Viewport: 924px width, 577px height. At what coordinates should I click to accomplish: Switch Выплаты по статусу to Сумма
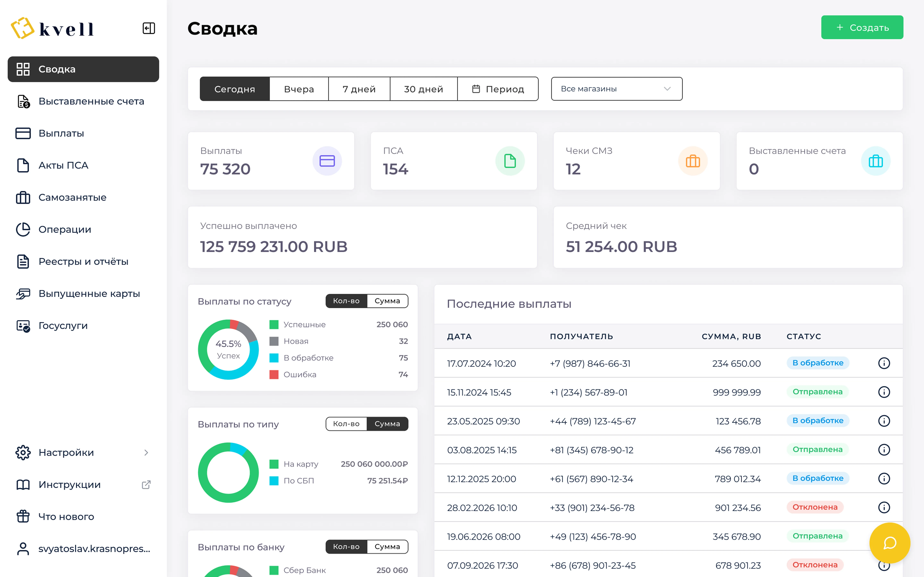coord(387,301)
